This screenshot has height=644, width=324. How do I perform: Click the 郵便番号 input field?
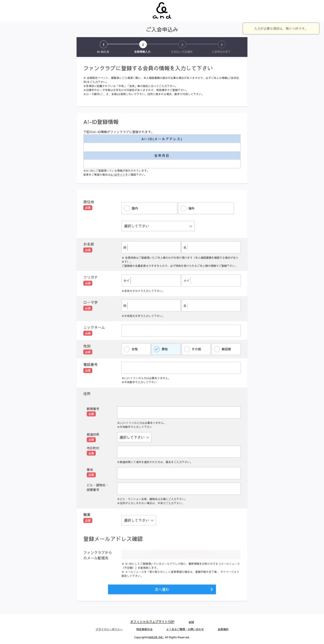[179, 412]
